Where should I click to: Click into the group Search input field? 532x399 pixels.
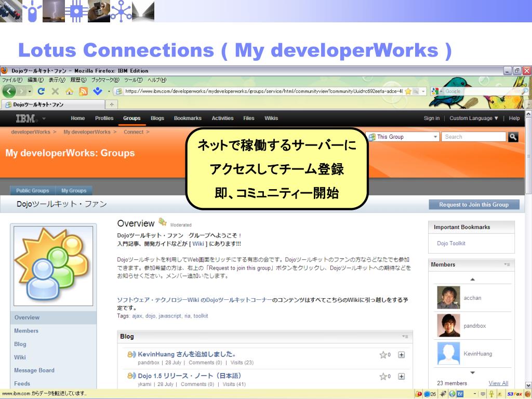474,137
